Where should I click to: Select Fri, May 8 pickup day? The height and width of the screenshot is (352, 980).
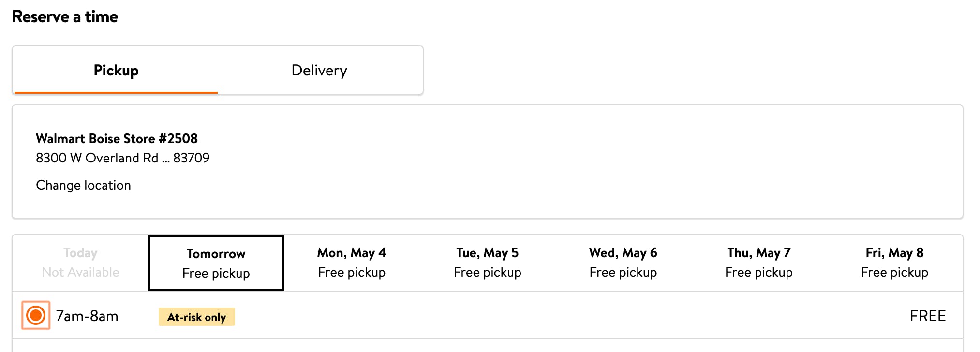click(x=894, y=263)
